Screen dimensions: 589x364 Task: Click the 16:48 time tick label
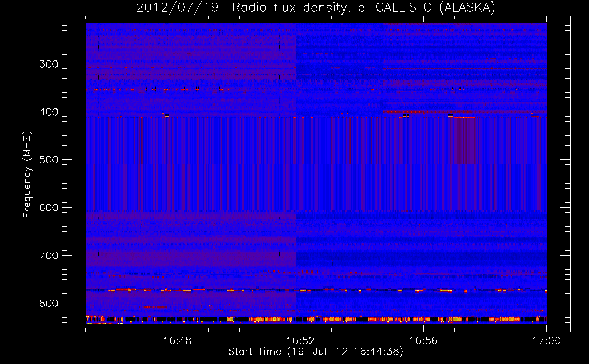(x=177, y=341)
